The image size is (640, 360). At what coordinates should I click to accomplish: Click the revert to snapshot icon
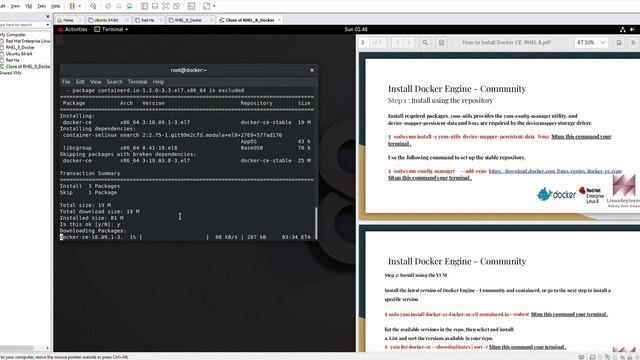point(119,6)
